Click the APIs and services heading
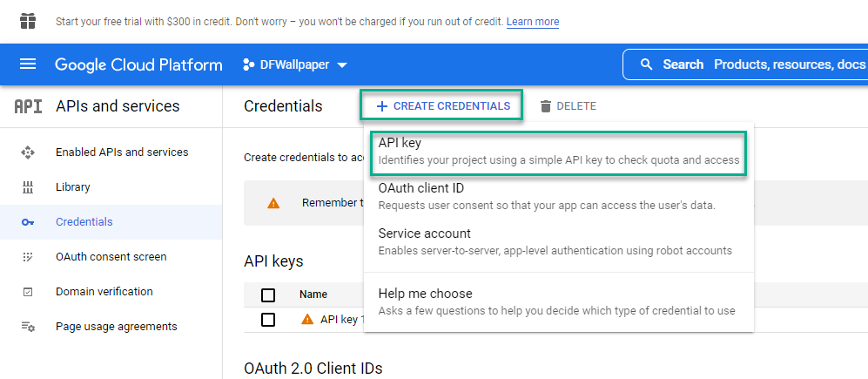This screenshot has height=379, width=868. (x=118, y=105)
